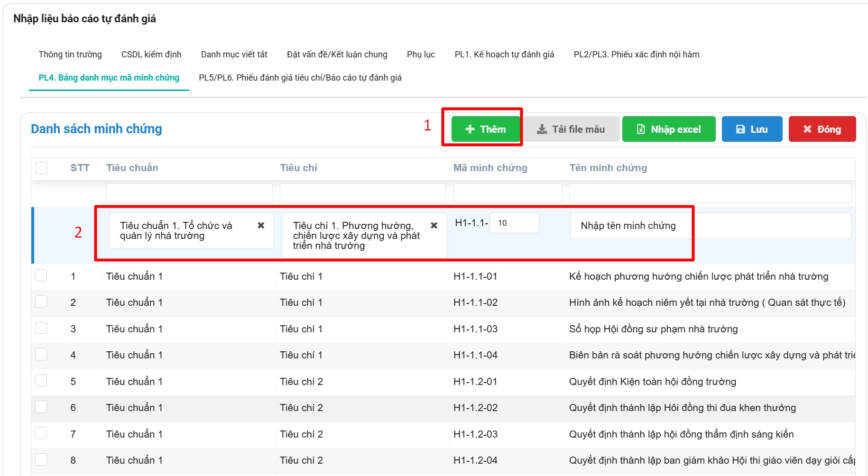Click the Mã minh chứng column filter box
This screenshot has width=868, height=476.
pyautogui.click(x=508, y=193)
